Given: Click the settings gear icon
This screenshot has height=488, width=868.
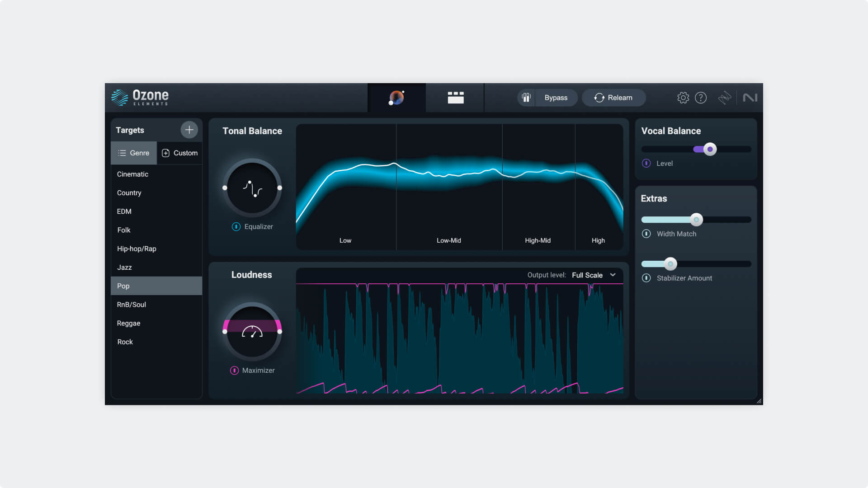Looking at the screenshot, I should click(683, 97).
